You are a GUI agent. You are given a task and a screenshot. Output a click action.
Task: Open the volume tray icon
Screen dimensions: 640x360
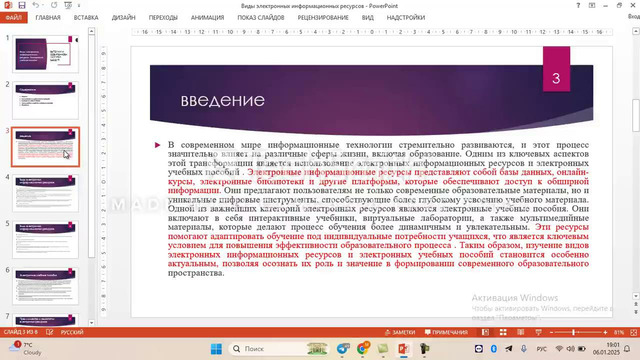click(571, 349)
